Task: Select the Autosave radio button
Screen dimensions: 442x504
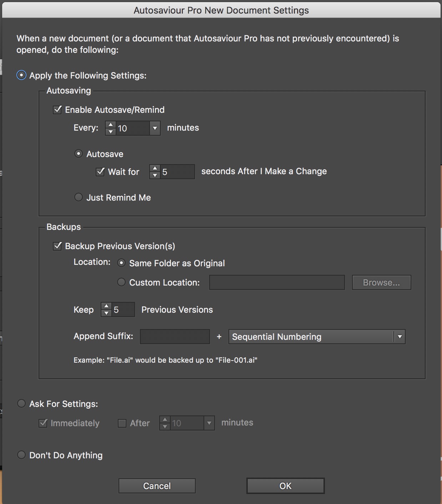Action: coord(79,153)
